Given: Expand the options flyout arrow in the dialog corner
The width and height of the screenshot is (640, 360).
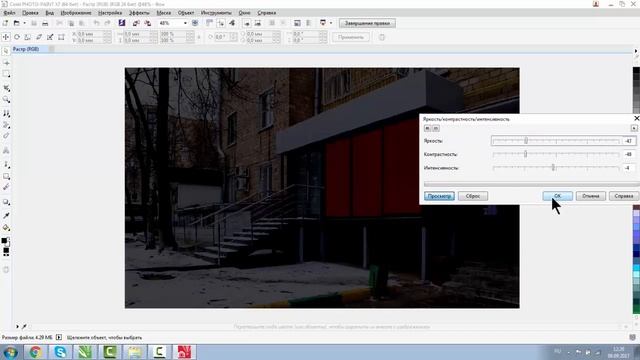Looking at the screenshot, I should point(634,128).
